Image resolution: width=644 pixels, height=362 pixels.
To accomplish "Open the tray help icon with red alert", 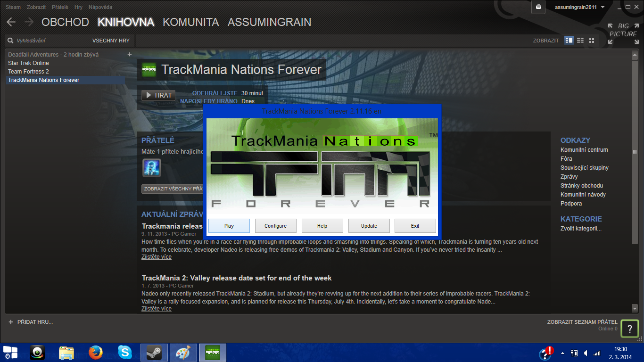I will click(x=547, y=353).
